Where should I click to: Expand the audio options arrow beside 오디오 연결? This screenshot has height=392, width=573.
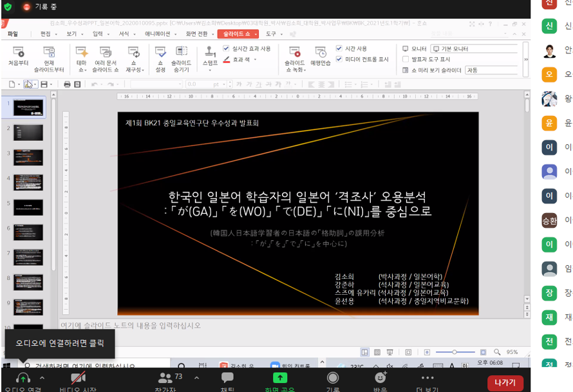coord(42,377)
